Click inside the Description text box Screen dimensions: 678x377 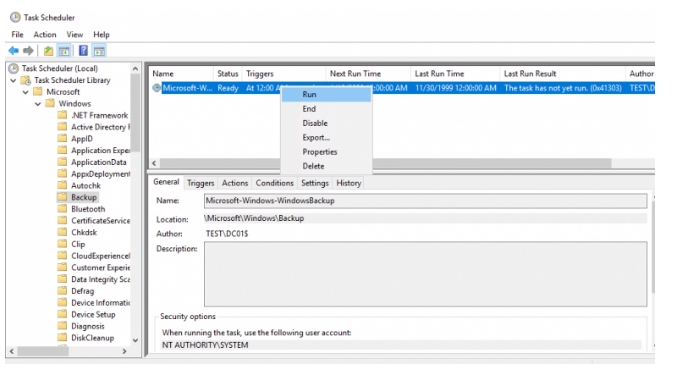pos(425,274)
